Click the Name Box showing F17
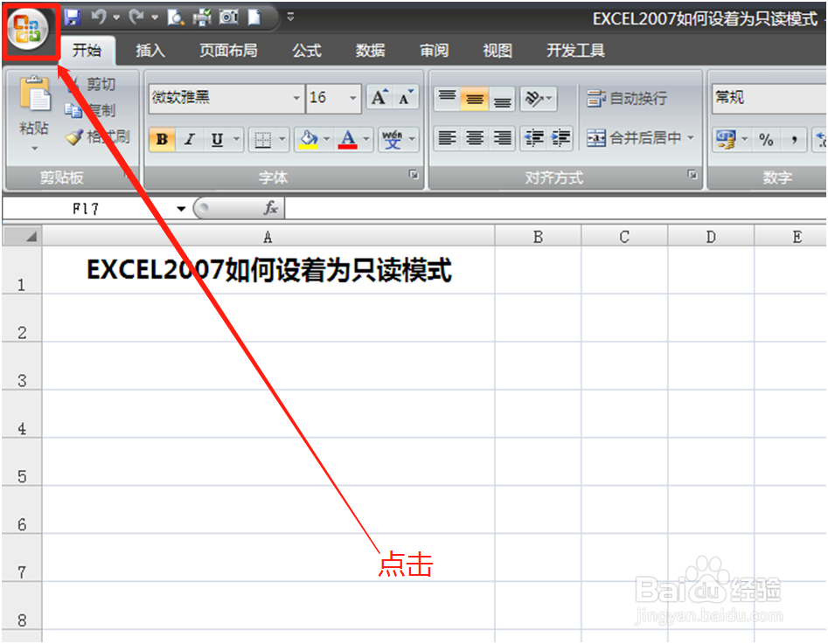Screen dimensions: 828x644 pyautogui.click(x=87, y=209)
